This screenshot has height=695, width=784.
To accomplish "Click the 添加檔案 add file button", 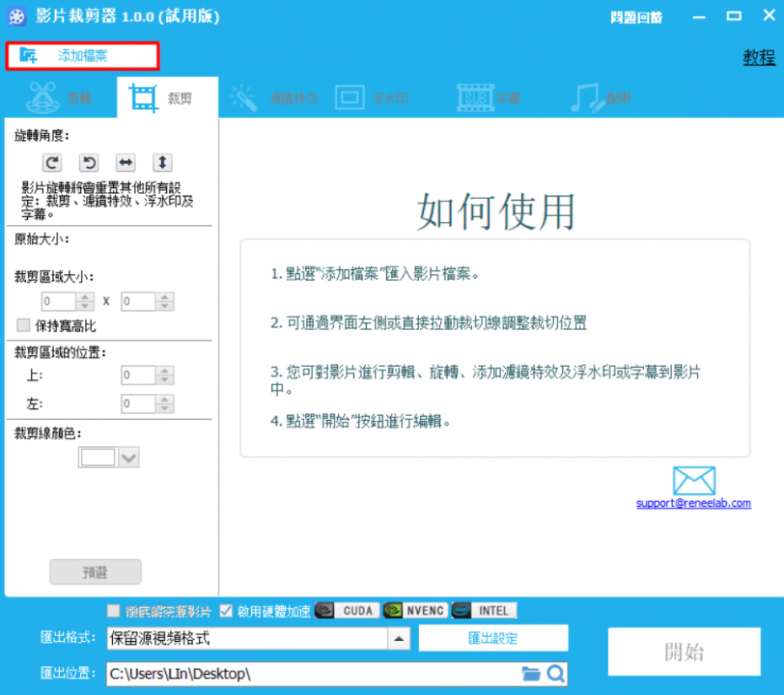I will click(82, 56).
